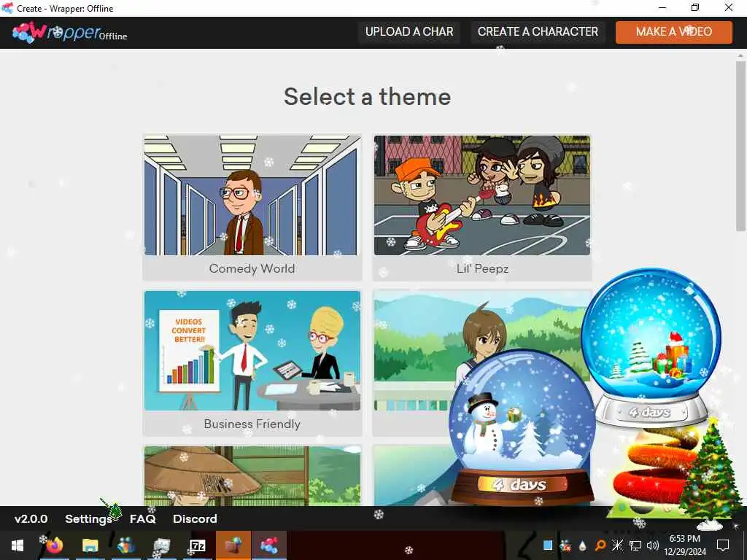Open the FAQ link
This screenshot has width=747, height=560.
(x=142, y=518)
